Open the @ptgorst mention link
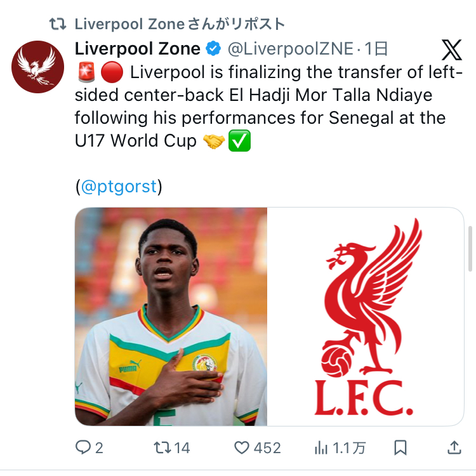476x476 pixels. [119, 187]
